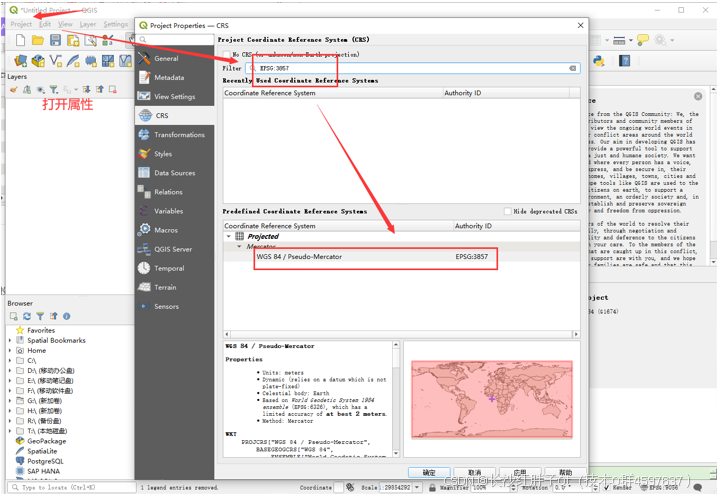
Task: Click the Save Project floppy disk icon
Action: pos(55,40)
